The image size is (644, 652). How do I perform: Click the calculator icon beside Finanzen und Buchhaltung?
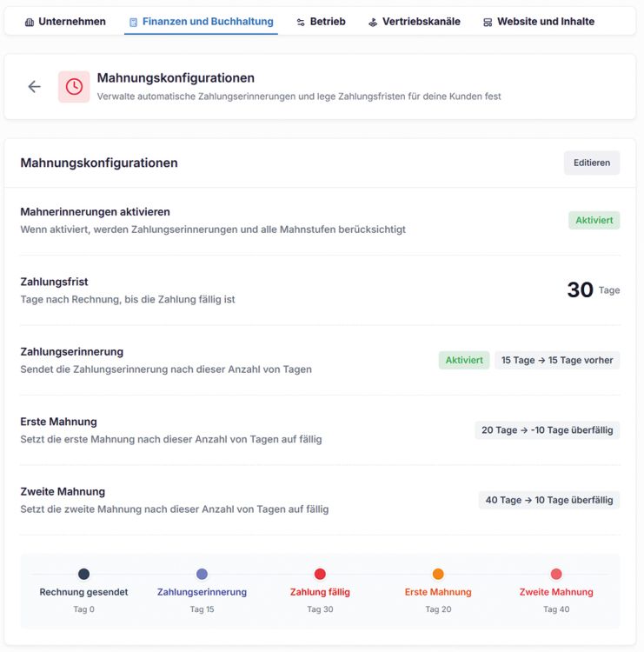coord(134,22)
